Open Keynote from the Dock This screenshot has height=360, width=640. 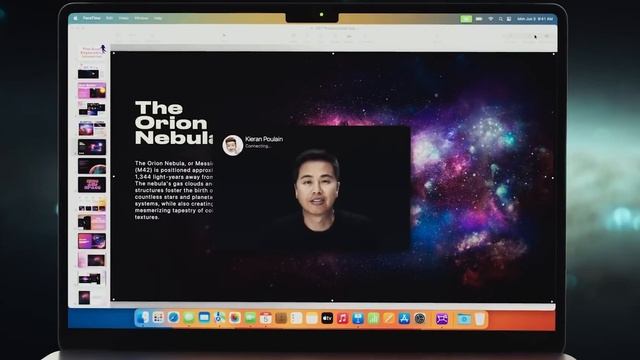coord(358,318)
